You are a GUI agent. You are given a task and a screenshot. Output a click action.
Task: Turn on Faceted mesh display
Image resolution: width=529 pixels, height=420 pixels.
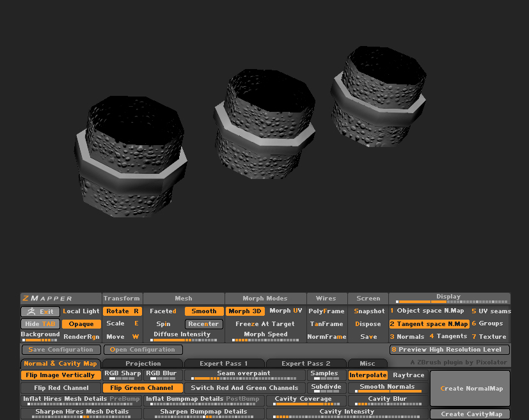pos(162,311)
